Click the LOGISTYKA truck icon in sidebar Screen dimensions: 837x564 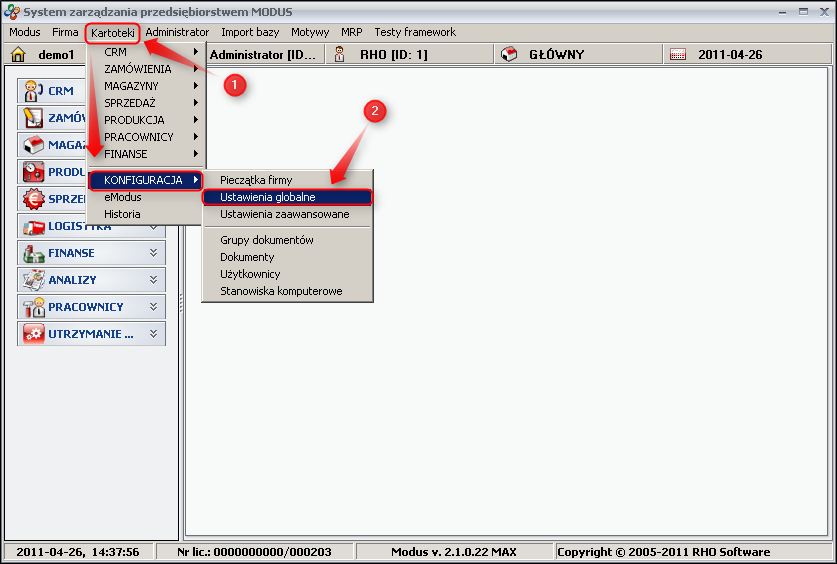coord(33,227)
